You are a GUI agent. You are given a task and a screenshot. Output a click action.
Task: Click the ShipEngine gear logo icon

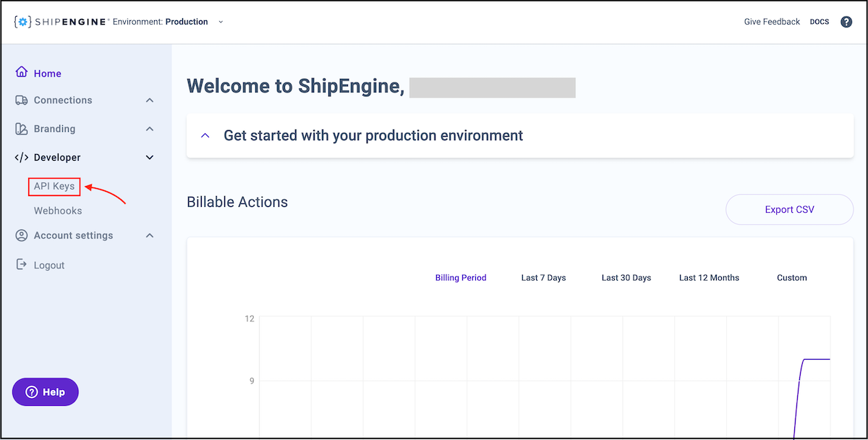coord(23,22)
